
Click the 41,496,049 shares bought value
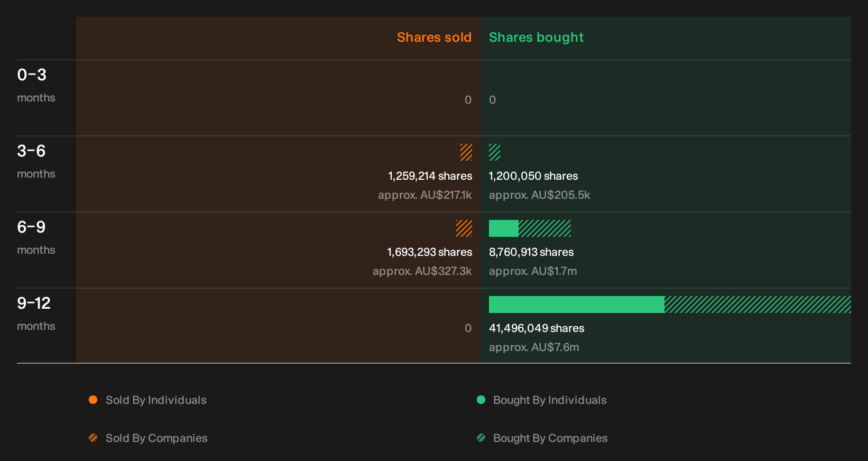pyautogui.click(x=537, y=328)
